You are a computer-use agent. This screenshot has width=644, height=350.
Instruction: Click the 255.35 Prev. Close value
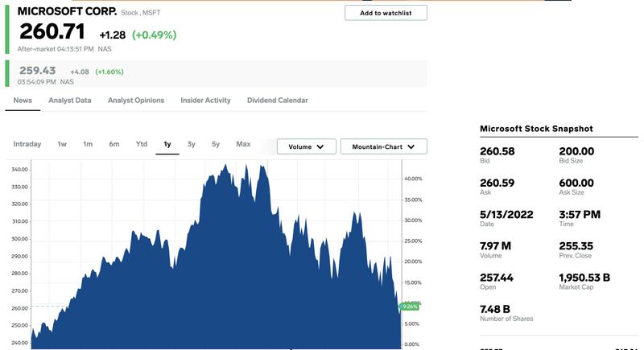576,246
